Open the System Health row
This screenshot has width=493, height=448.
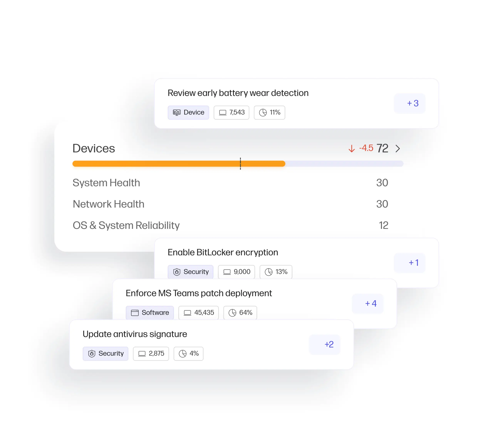[106, 183]
